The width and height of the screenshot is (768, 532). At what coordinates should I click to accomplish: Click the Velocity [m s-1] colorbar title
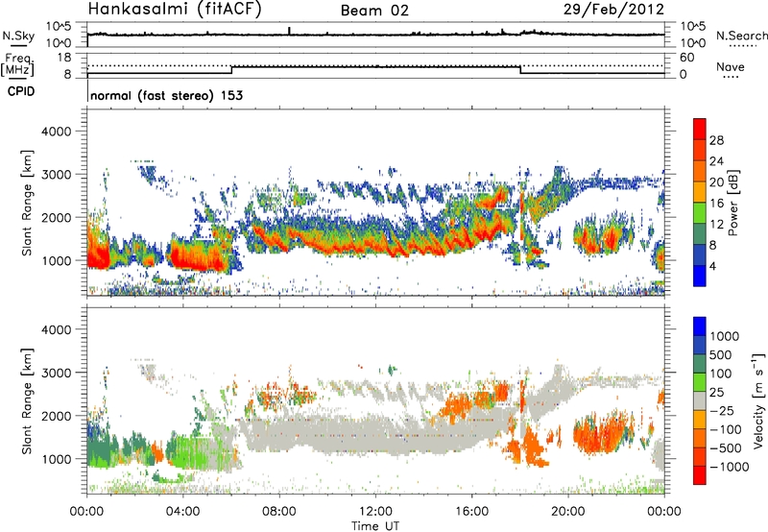coord(758,400)
